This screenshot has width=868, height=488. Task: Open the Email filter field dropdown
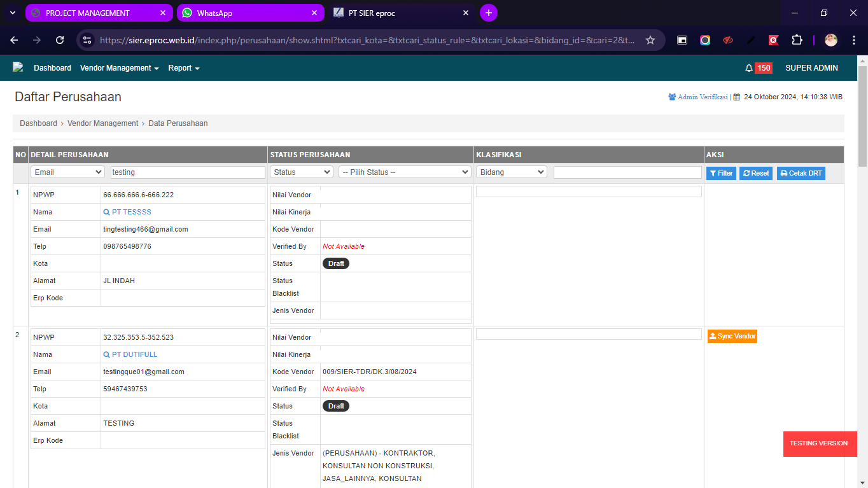point(67,172)
